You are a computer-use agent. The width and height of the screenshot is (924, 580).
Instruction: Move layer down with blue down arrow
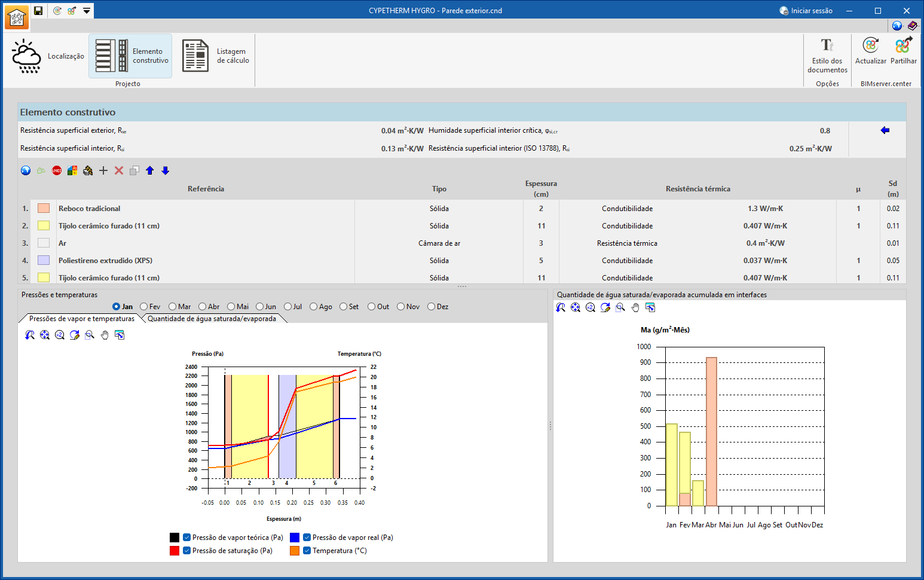(x=166, y=170)
